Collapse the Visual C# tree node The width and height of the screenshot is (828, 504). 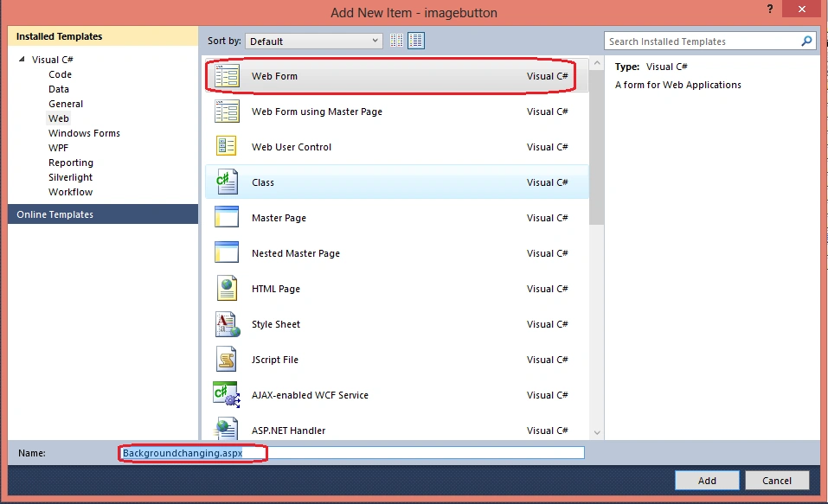click(x=22, y=59)
